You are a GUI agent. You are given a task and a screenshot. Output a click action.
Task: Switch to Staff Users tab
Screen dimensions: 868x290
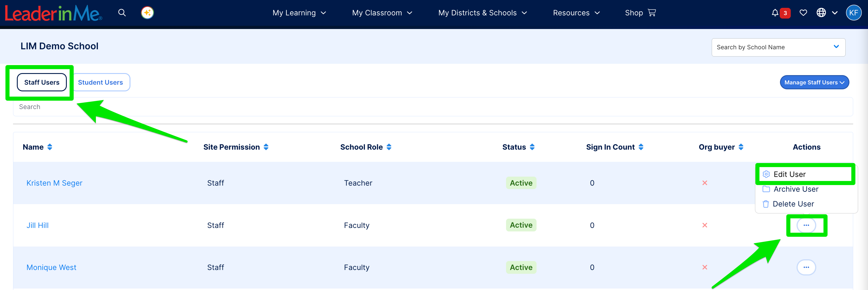42,82
